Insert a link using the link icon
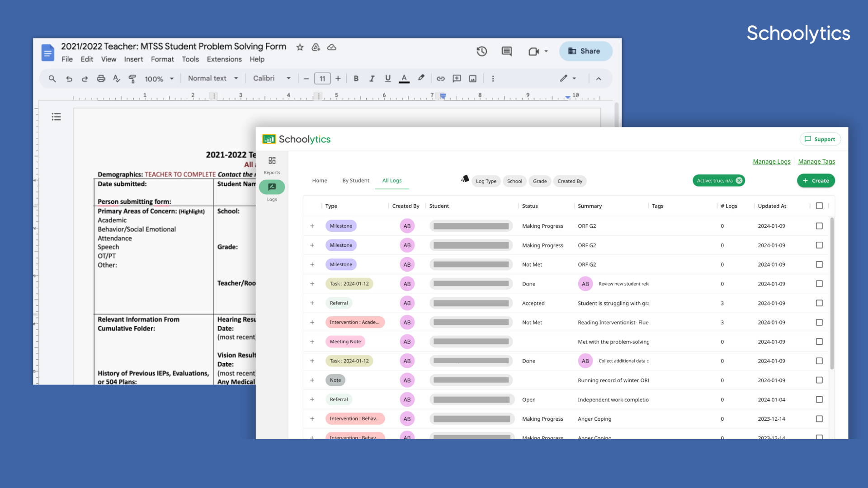868x488 pixels. pos(441,78)
